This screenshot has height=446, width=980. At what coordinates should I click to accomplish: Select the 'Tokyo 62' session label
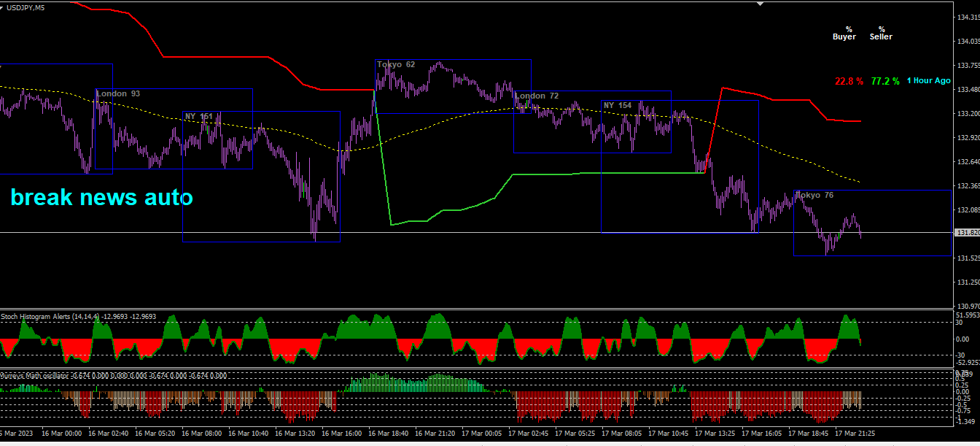click(396, 65)
